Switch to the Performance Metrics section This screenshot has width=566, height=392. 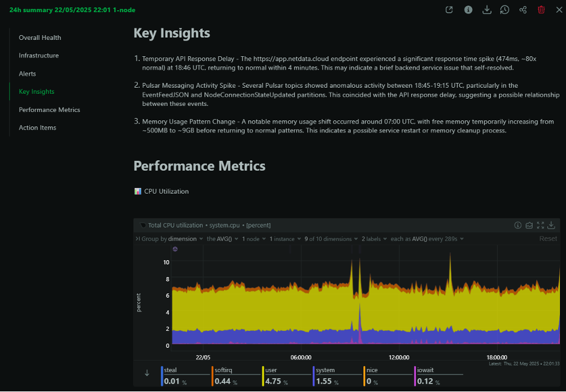[x=50, y=109]
